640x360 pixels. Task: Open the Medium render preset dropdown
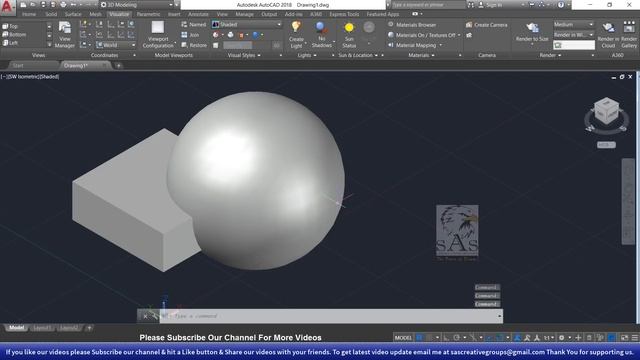(x=573, y=24)
